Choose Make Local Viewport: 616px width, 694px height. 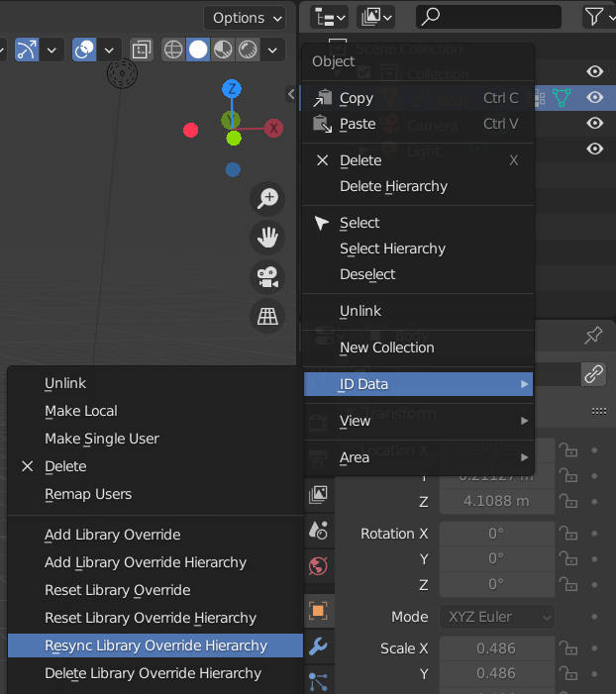click(x=155, y=411)
